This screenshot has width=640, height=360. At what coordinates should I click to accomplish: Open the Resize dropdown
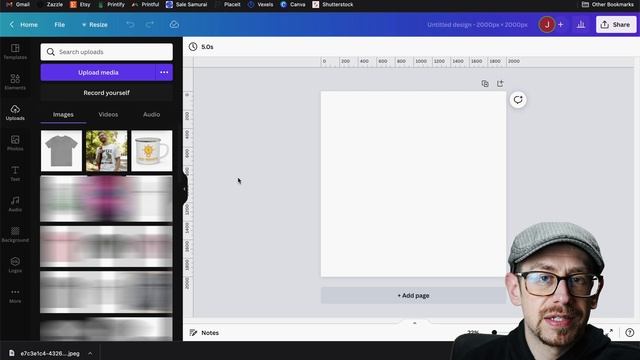pyautogui.click(x=94, y=24)
